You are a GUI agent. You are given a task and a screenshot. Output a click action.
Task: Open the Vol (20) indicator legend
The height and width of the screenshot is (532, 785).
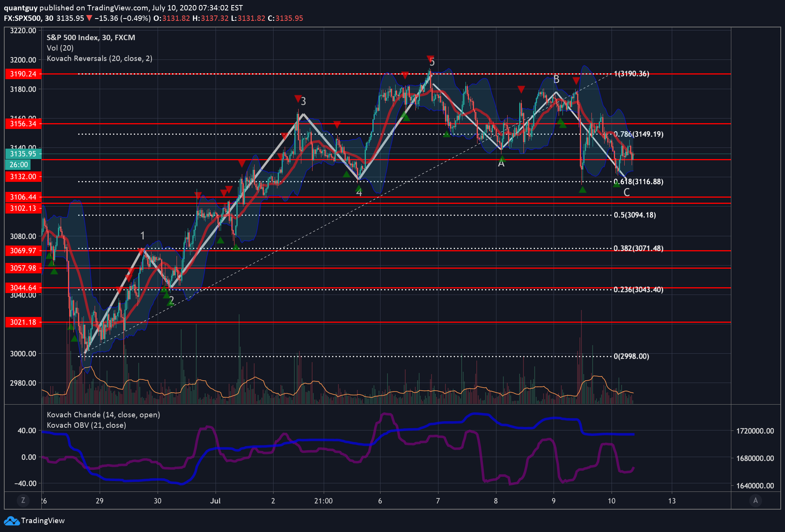point(60,48)
